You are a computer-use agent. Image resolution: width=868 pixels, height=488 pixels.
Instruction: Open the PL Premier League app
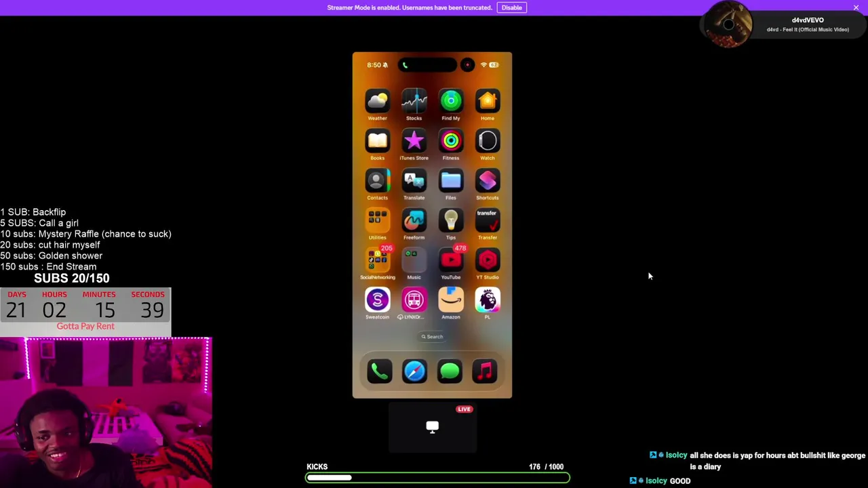point(488,300)
